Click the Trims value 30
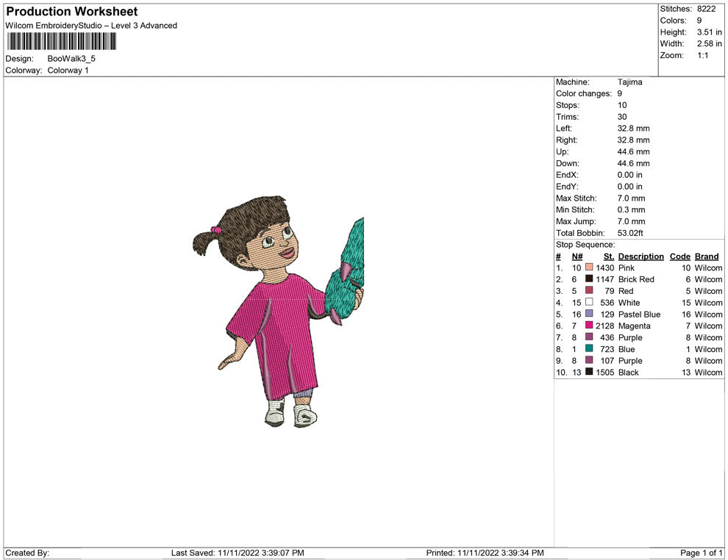The height and width of the screenshot is (560, 728). coord(622,117)
